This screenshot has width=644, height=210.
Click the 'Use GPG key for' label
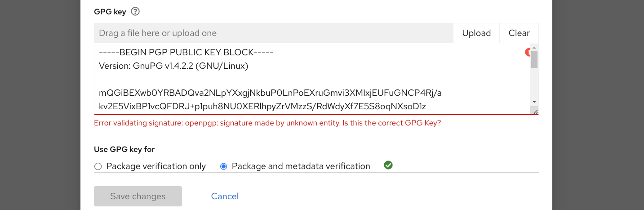tap(124, 149)
